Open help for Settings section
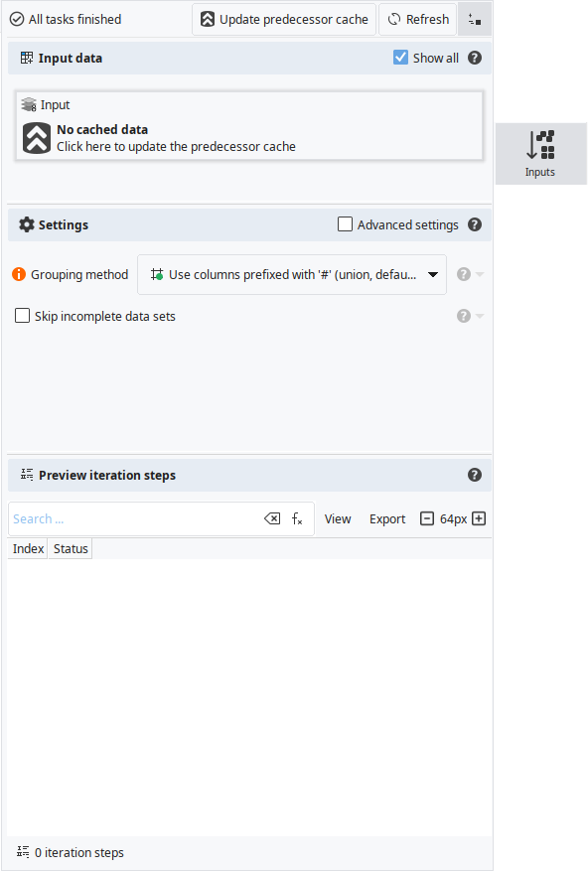 [475, 224]
